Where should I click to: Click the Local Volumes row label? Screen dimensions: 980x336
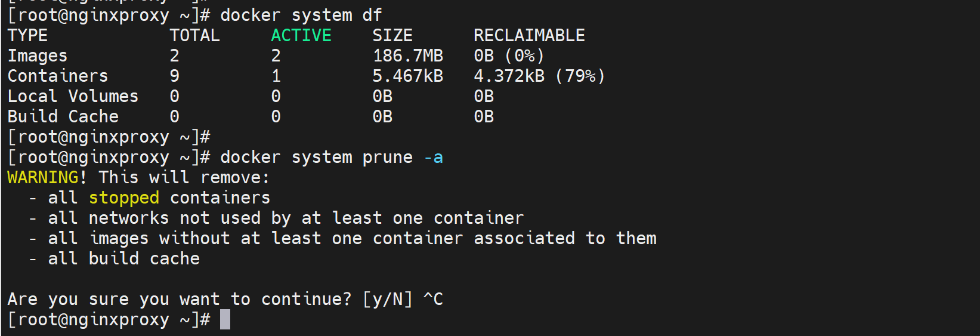[x=73, y=96]
